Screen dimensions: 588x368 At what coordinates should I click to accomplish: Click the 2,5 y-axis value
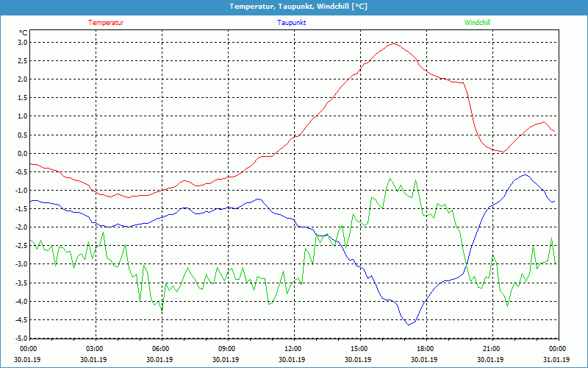coord(23,61)
